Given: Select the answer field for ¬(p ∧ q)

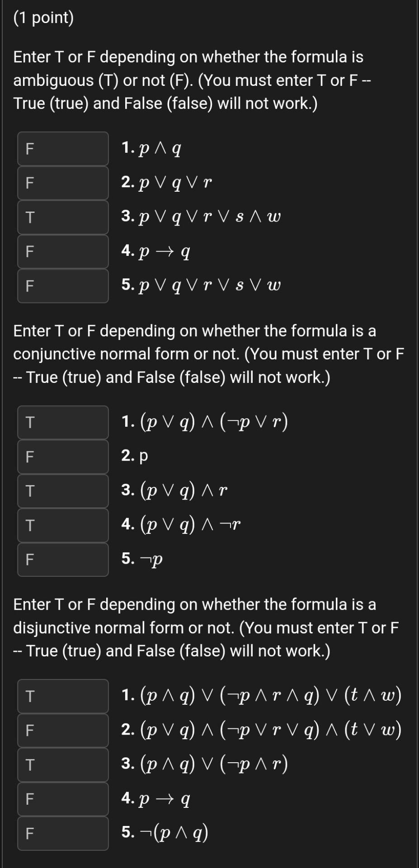Looking at the screenshot, I should click(x=63, y=834).
